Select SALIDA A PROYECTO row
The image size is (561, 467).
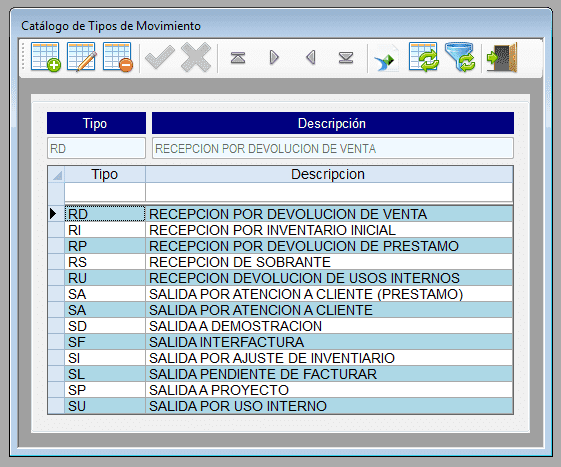click(329, 390)
